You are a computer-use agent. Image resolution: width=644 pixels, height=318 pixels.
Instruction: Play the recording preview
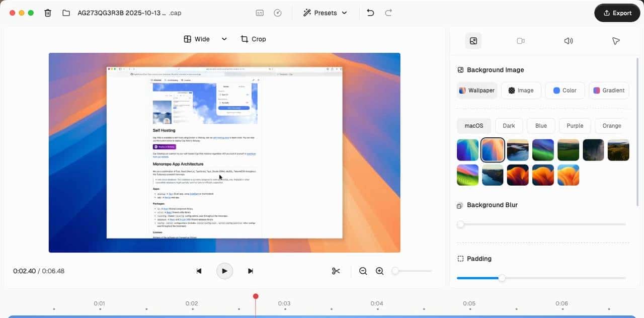click(x=224, y=271)
